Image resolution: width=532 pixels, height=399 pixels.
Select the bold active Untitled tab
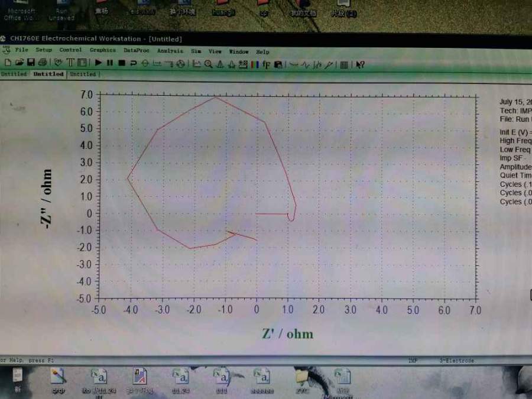click(48, 74)
